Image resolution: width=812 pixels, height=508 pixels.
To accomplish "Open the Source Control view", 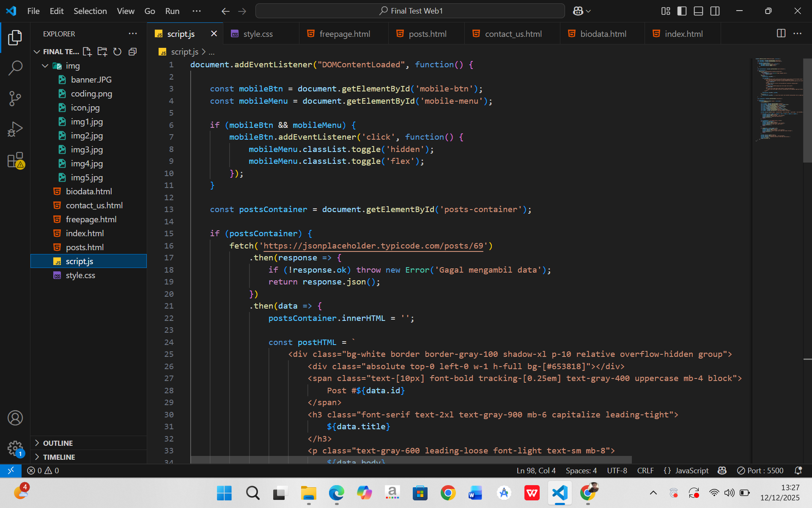I will point(15,98).
